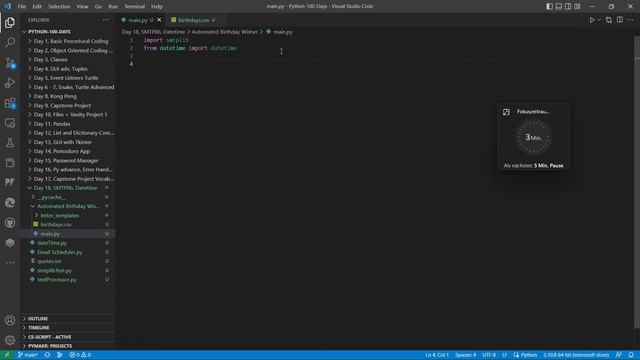Change UTF-8 encoding in status bar
Viewport: 640px width, 360px height.
point(489,355)
